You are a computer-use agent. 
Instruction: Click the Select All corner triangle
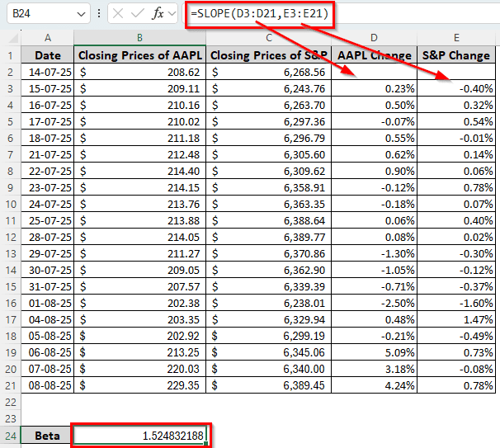[11, 38]
